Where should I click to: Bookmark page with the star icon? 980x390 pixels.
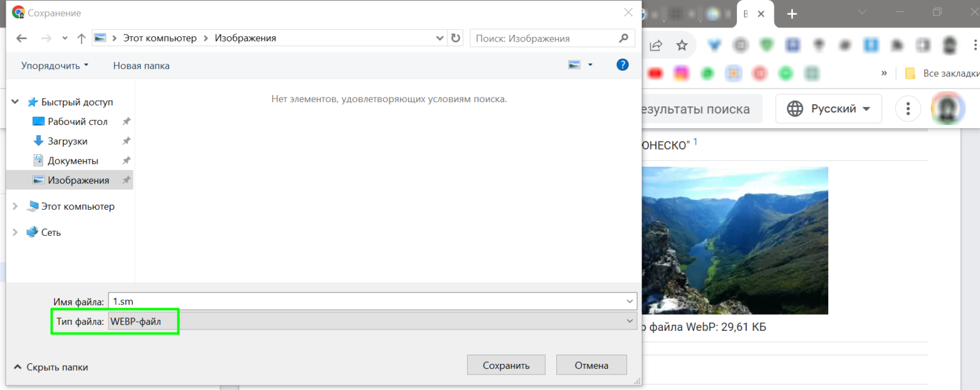682,45
